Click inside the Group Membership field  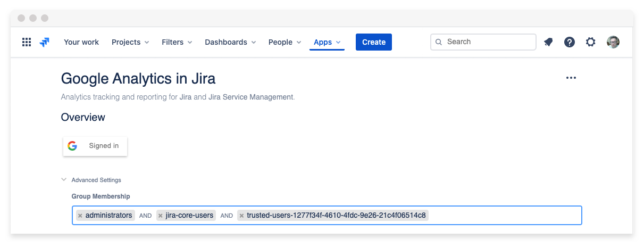coord(327,216)
